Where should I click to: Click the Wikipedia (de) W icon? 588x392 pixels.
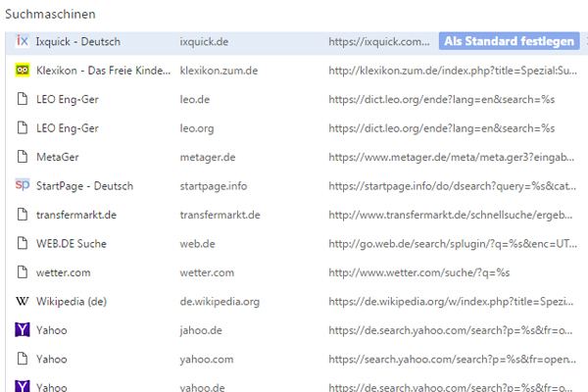tap(23, 301)
